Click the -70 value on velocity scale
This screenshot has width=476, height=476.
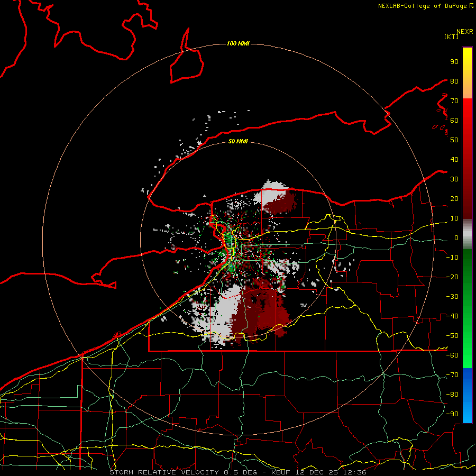point(452,375)
